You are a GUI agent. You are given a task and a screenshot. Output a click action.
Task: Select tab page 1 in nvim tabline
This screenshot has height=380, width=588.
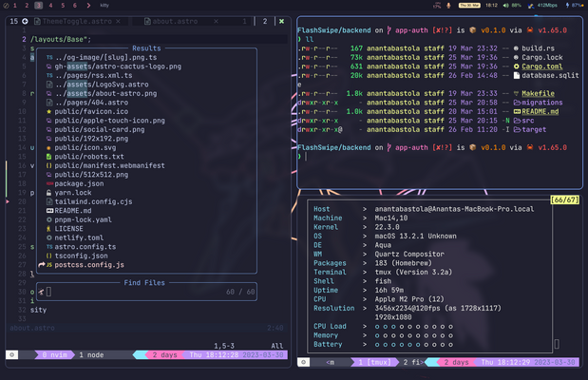[x=244, y=22]
